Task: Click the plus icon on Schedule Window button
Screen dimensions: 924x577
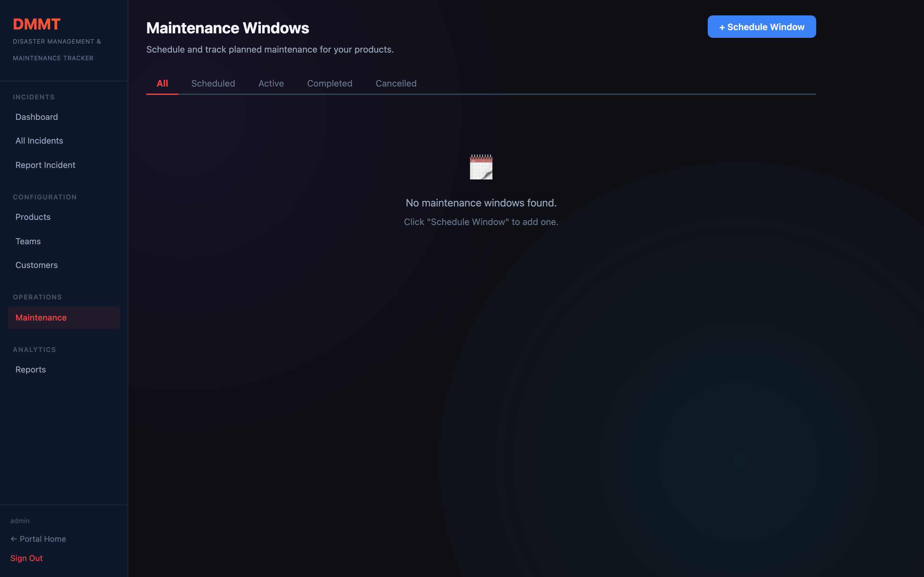Action: point(723,27)
